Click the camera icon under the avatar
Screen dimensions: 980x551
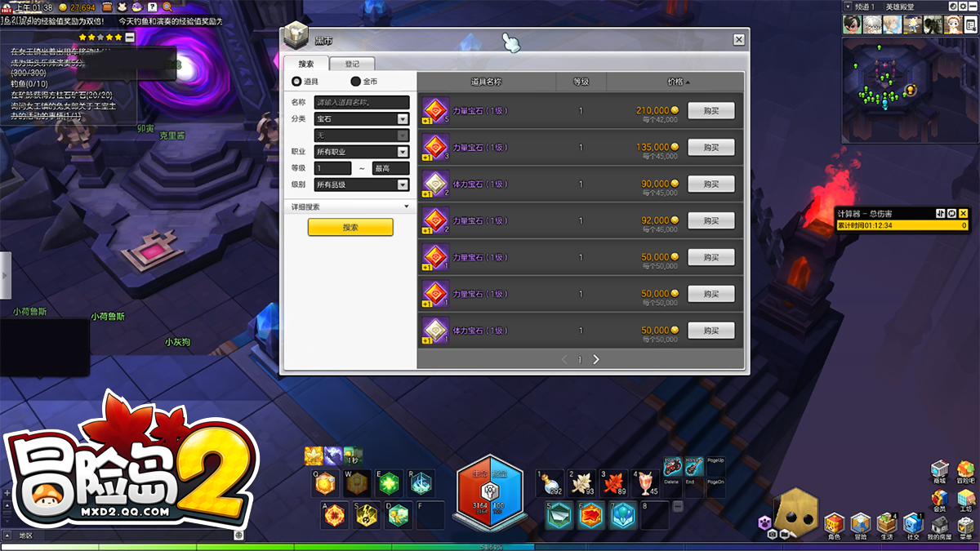773,534
